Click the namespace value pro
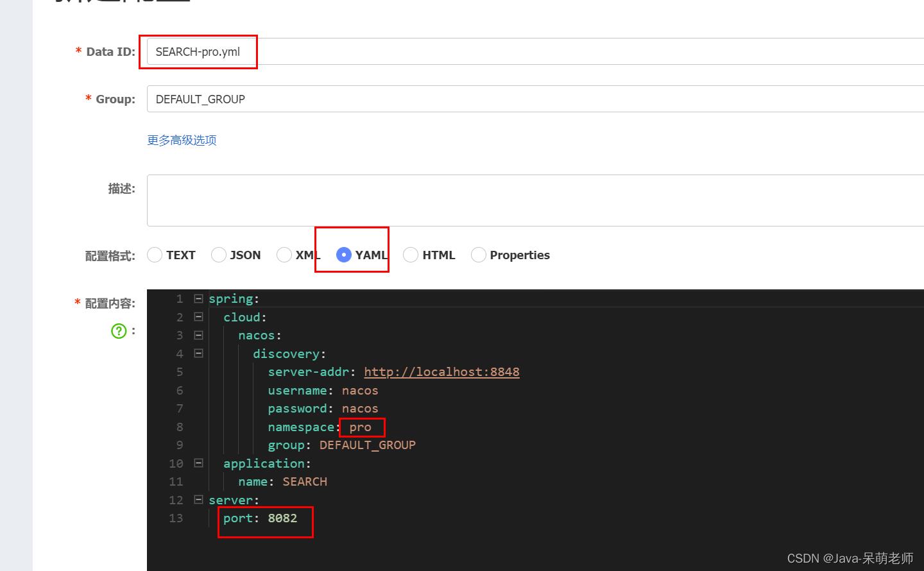This screenshot has height=571, width=924. (360, 427)
